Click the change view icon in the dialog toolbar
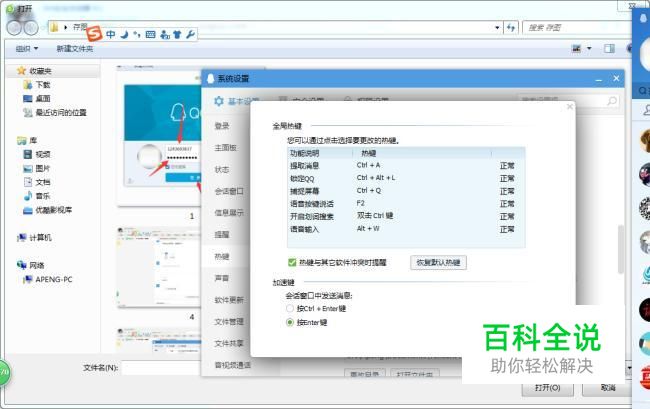Viewport: 650px width, 409px height. point(576,48)
